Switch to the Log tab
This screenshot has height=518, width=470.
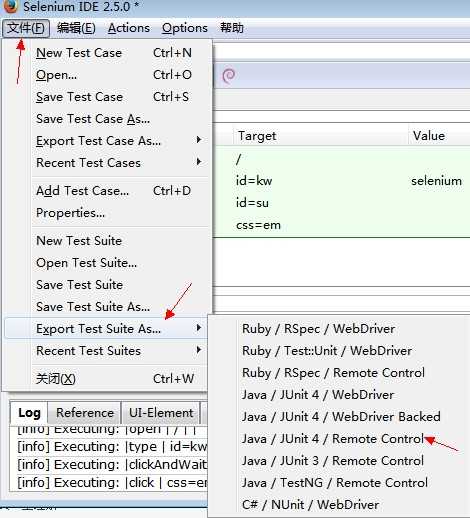click(29, 413)
